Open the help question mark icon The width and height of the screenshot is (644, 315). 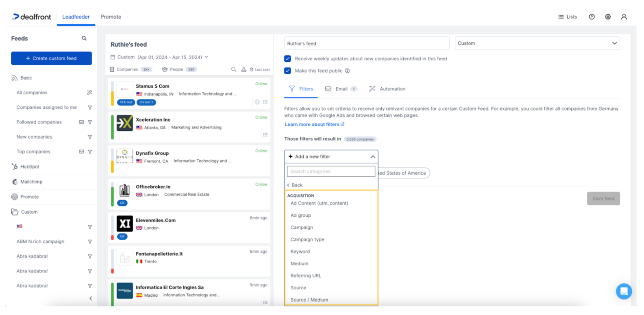click(592, 17)
